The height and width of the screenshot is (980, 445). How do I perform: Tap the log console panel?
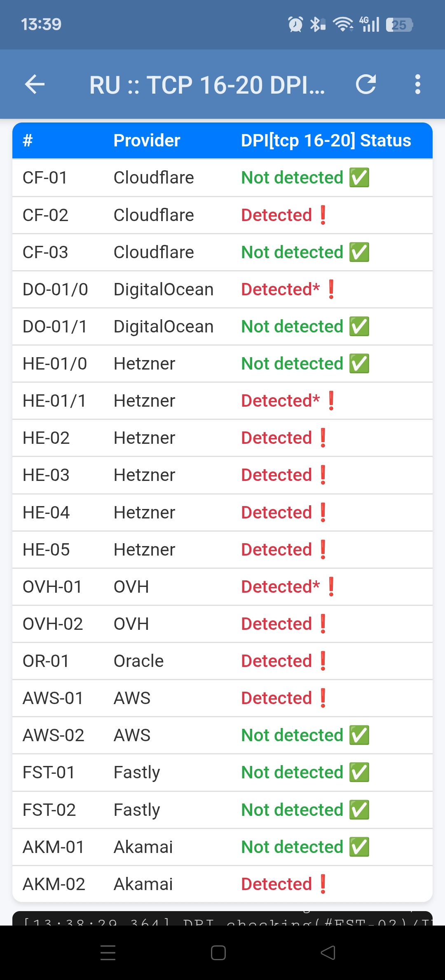point(222,919)
